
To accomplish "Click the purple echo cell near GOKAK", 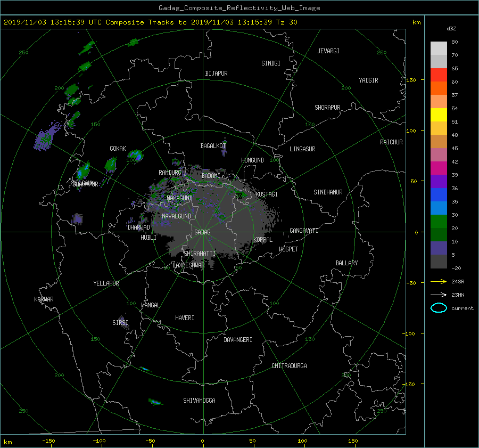I will point(135,155).
